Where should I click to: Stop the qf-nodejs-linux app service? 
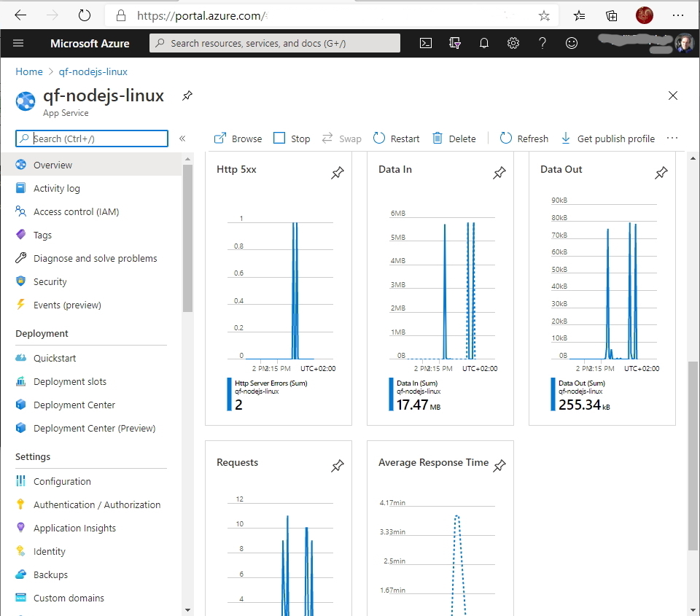click(292, 138)
